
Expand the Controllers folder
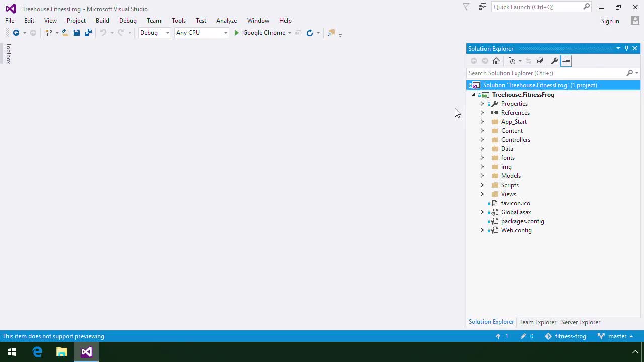point(482,140)
